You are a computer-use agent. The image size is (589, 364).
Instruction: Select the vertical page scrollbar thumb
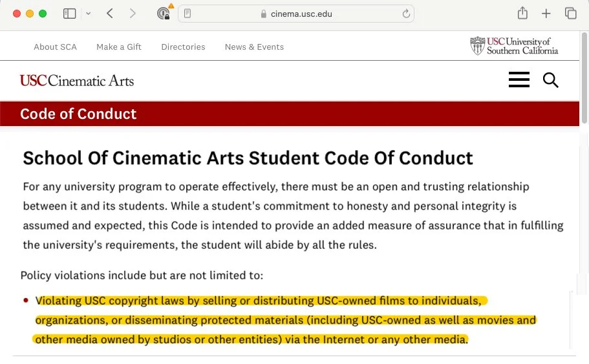click(584, 78)
